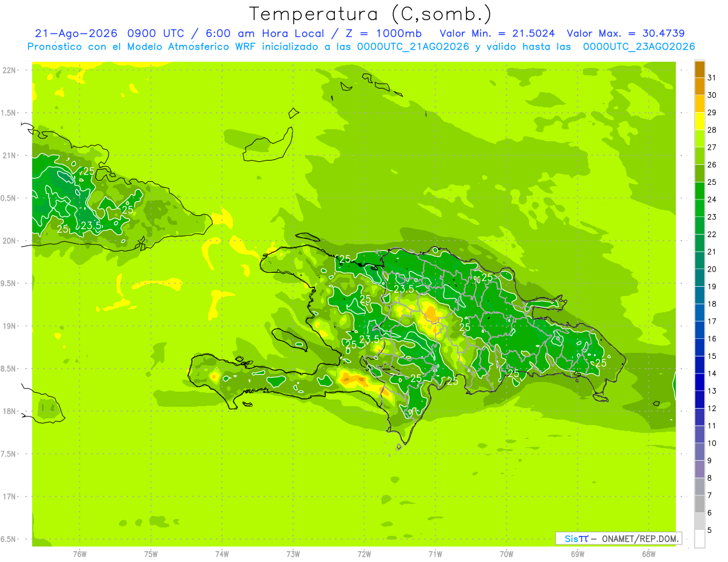This screenshot has width=728, height=562.
Task: Click the gray swatch between 6 and 7
Action: (699, 504)
